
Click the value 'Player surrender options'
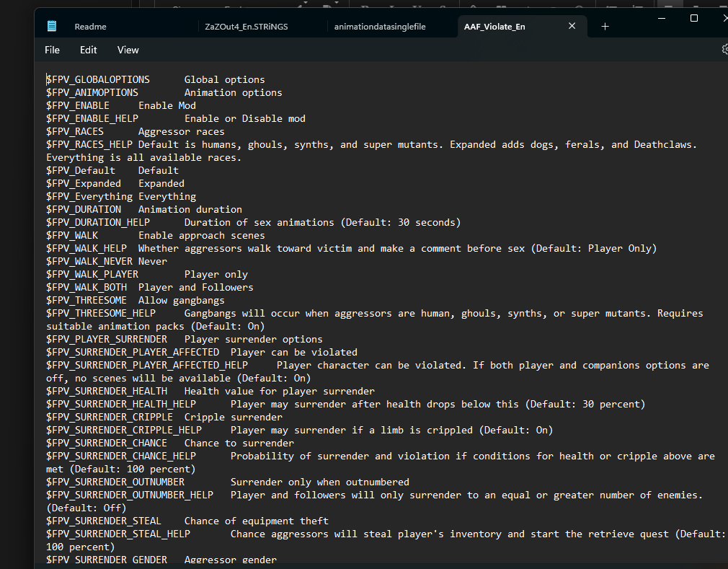(x=254, y=340)
